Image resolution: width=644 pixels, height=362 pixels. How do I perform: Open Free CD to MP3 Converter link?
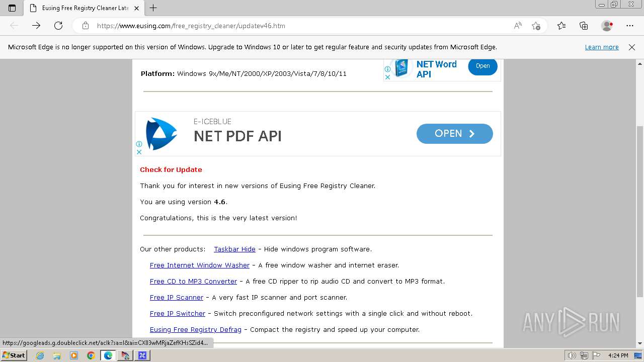coord(193,281)
